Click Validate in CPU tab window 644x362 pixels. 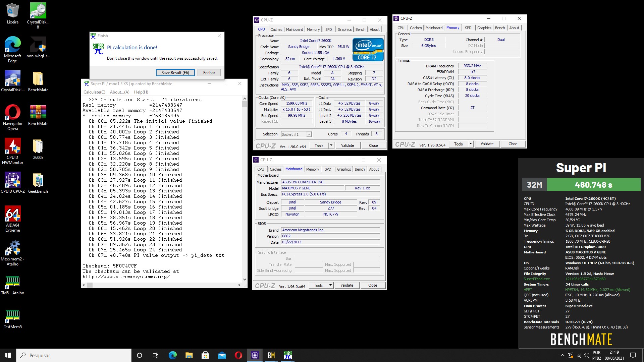(x=347, y=145)
